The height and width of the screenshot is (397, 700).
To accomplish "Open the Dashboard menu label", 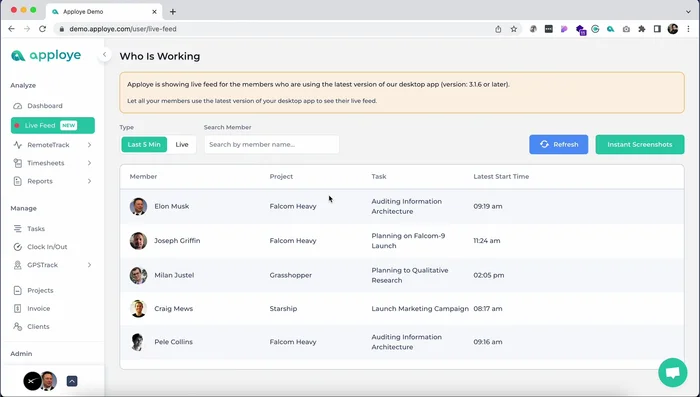I will click(x=45, y=106).
